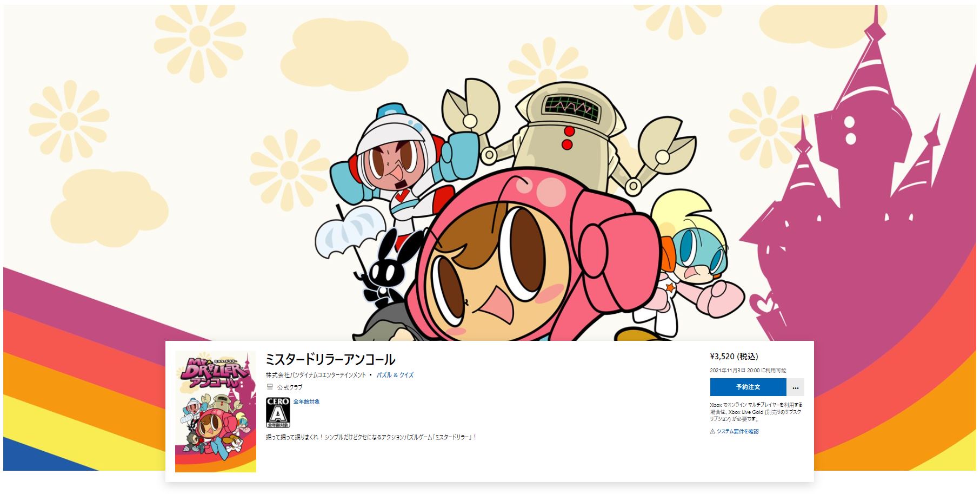Open the システム要件を確認 link
This screenshot has height=494, width=980.
point(737,432)
